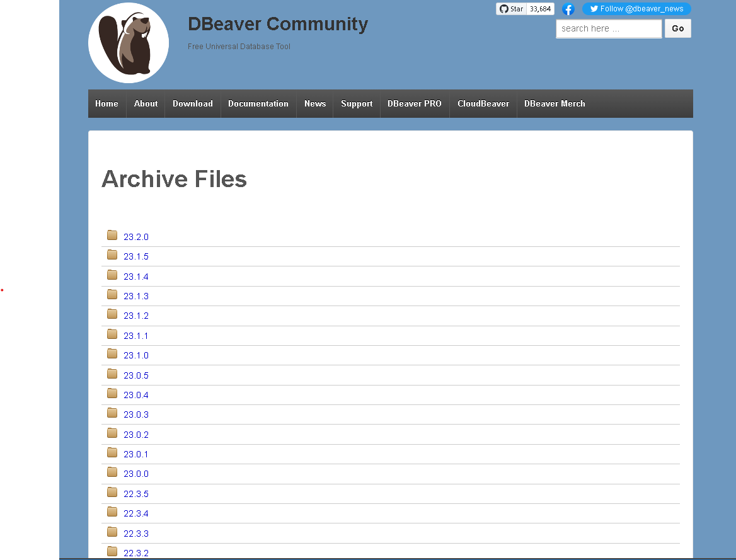736x560 pixels.
Task: Click the folder icon beside 22.3.5
Action: 112,492
